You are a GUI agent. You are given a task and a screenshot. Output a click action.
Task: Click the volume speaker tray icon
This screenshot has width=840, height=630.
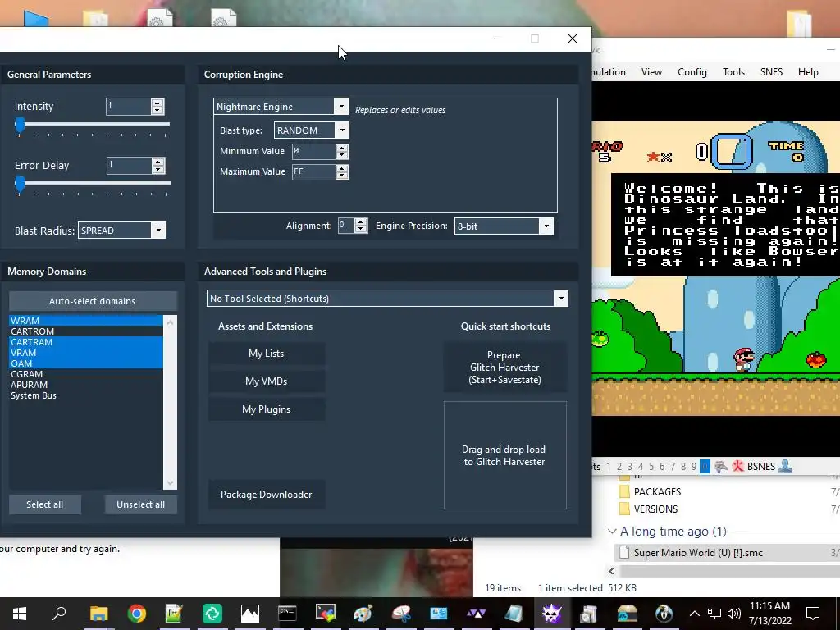point(734,614)
